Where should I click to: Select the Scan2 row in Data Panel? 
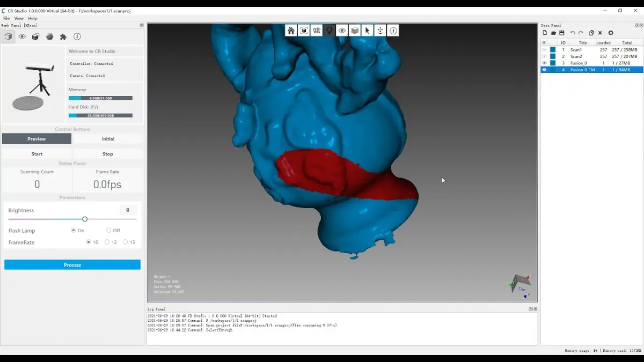pyautogui.click(x=592, y=56)
